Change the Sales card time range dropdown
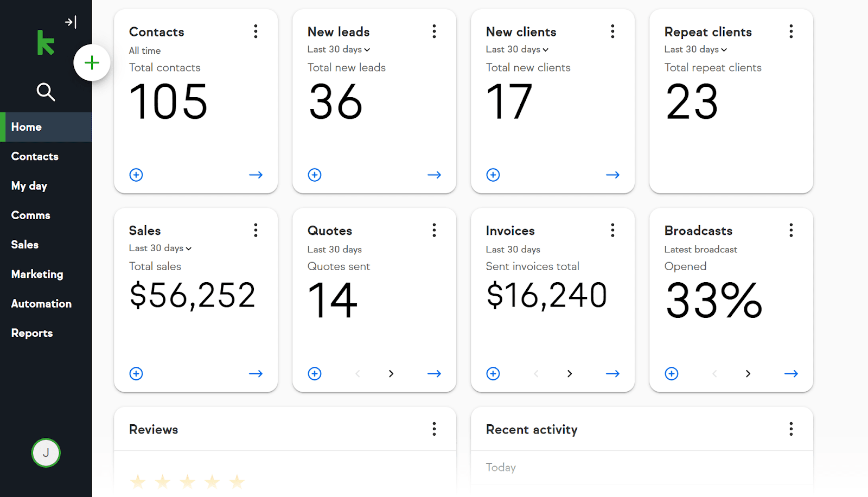The height and width of the screenshot is (497, 868). pos(159,248)
